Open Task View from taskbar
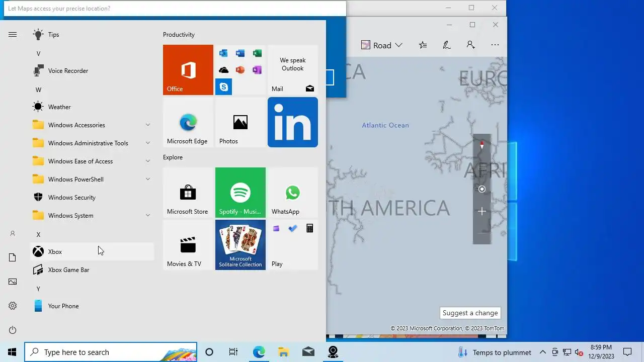The width and height of the screenshot is (644, 362). 233,352
